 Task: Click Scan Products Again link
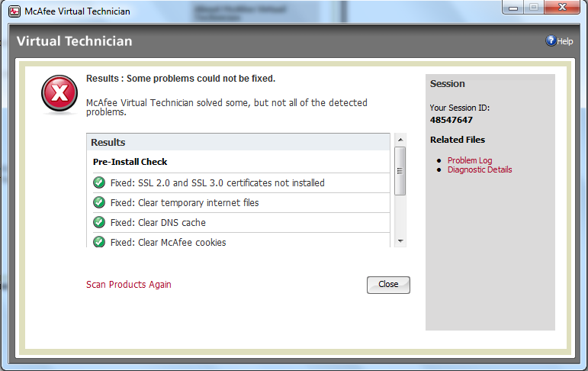coord(129,284)
